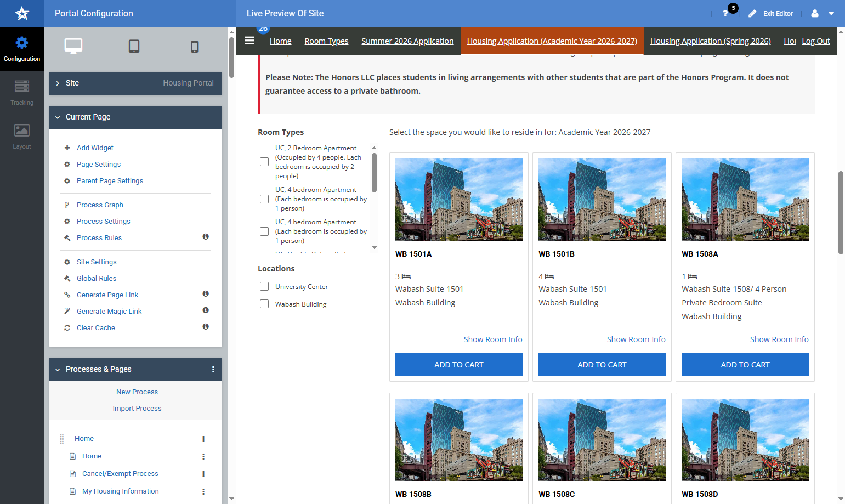Image resolution: width=845 pixels, height=504 pixels.
Task: Expand the Site Housing Portal section
Action: (135, 83)
